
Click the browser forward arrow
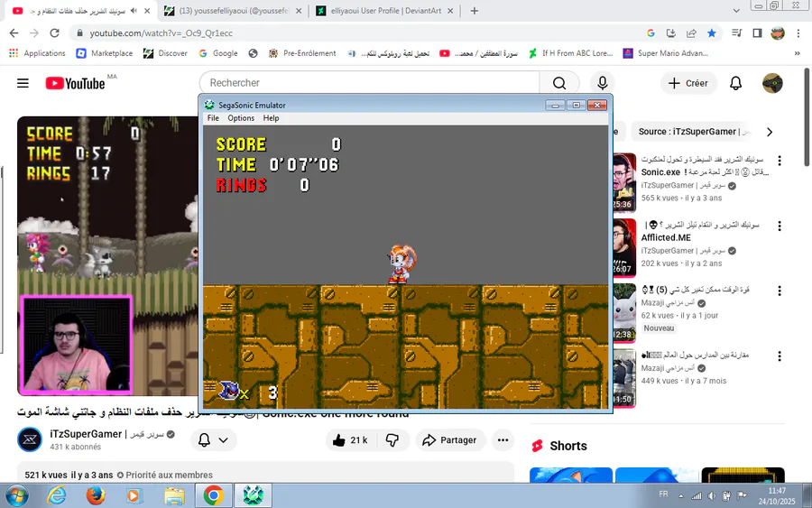pos(34,33)
